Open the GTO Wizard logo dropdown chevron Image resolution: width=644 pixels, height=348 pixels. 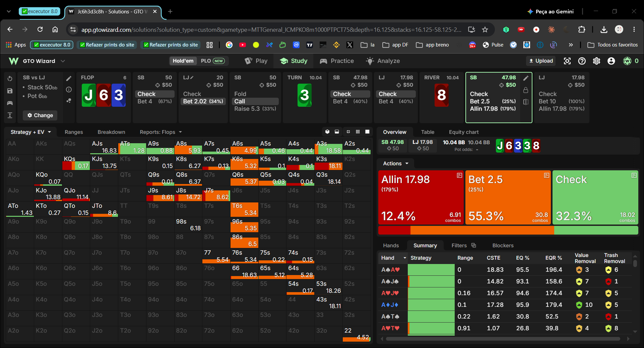[x=63, y=61]
